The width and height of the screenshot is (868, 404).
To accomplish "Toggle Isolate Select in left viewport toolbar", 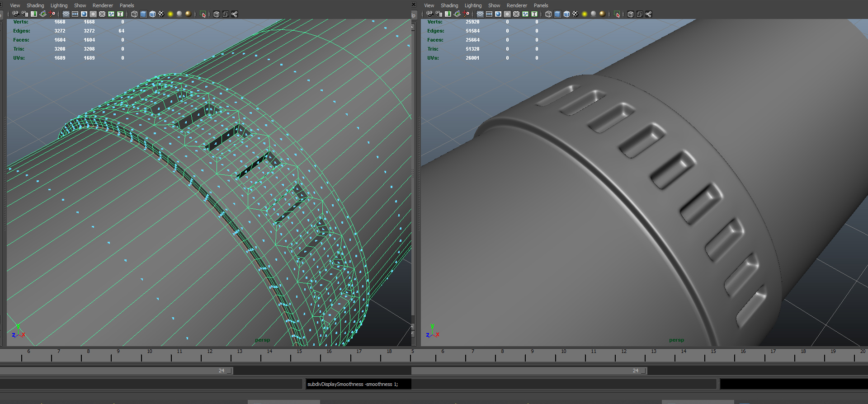I will click(x=203, y=14).
